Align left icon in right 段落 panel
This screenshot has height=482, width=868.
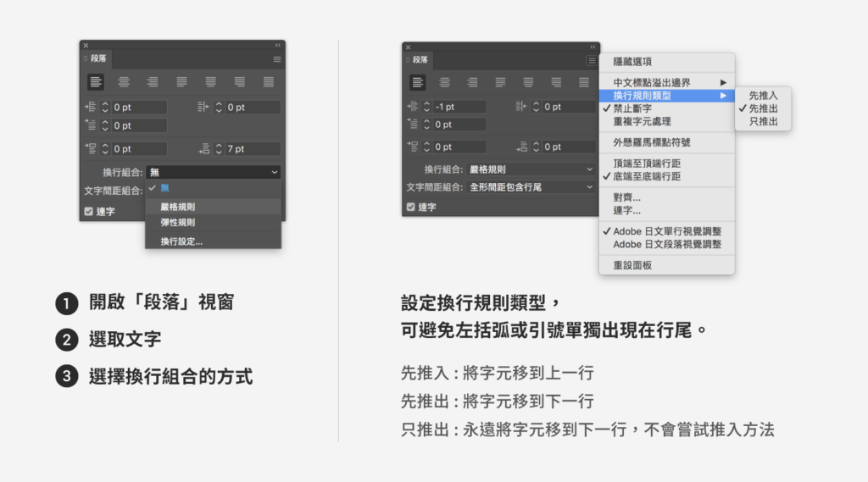417,82
